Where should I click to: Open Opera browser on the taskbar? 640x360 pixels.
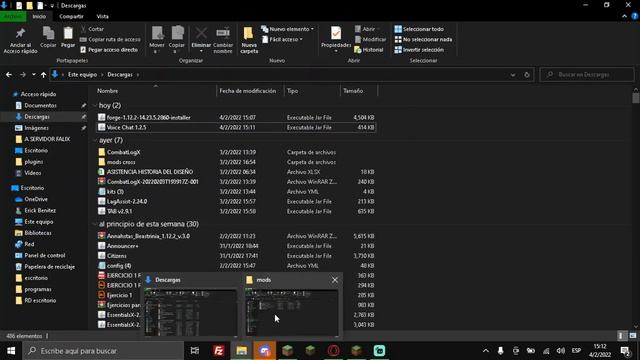(x=333, y=351)
